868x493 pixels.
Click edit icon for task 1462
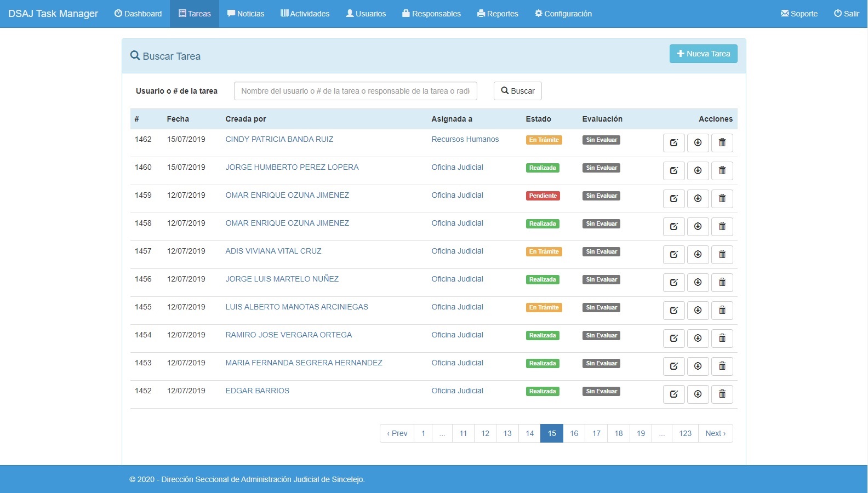click(x=673, y=143)
